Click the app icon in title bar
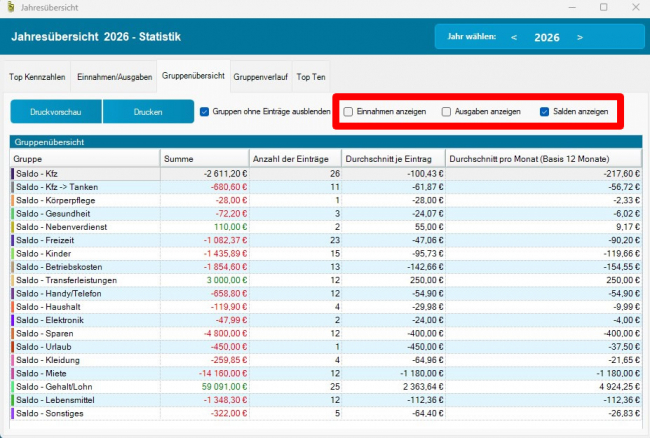650x438 pixels. (10, 7)
